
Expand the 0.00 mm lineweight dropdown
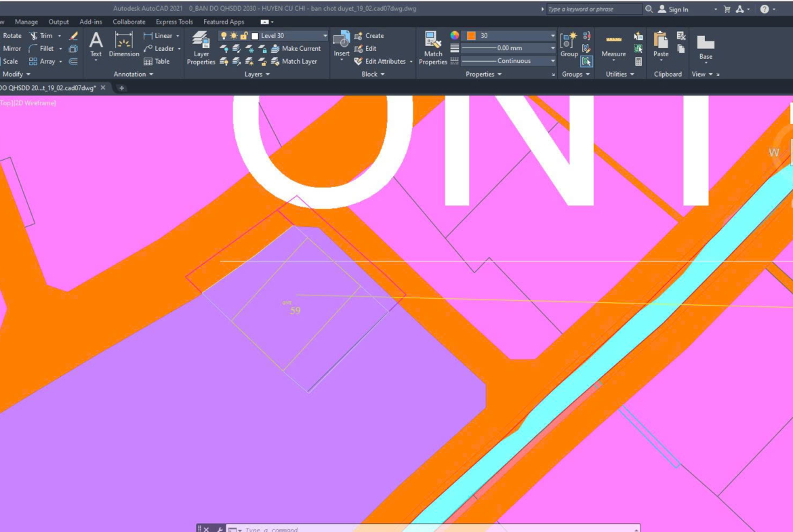tap(552, 48)
